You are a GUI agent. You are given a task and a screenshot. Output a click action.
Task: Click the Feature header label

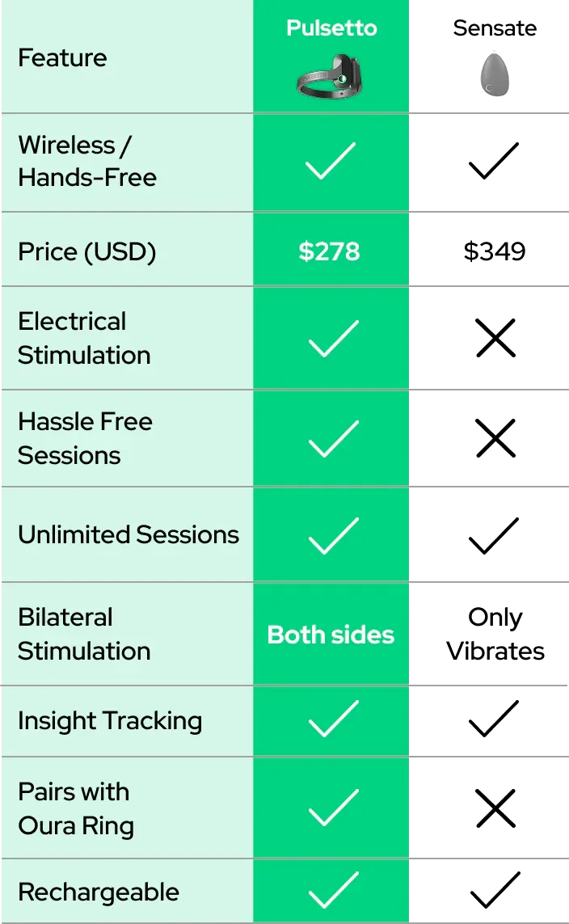[x=62, y=58]
